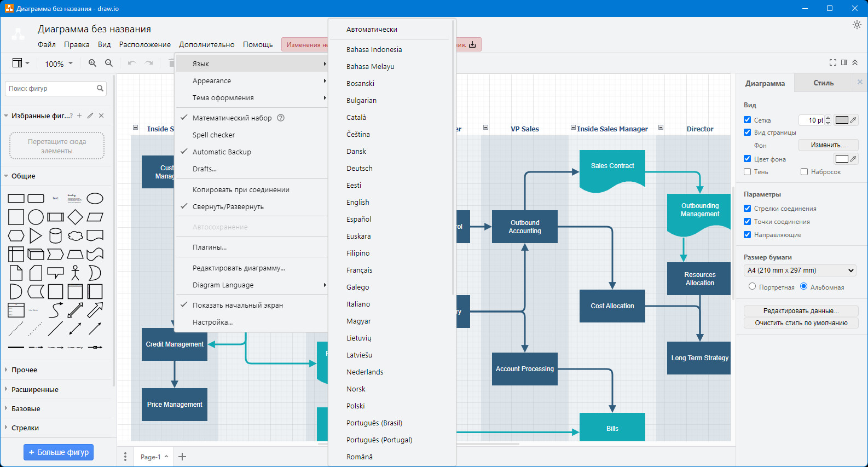Viewport: 868px width, 467px height.
Task: Add a new favorites library item
Action: click(79, 116)
